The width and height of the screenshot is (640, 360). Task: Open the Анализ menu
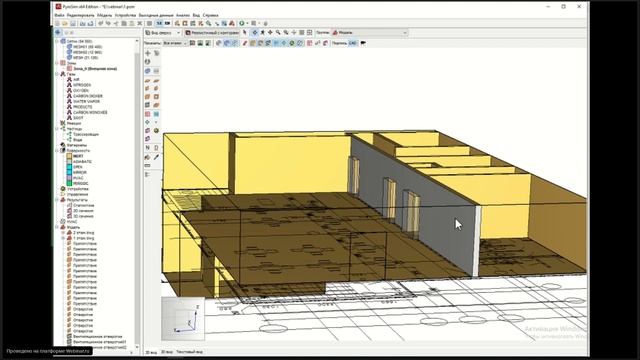tap(183, 15)
